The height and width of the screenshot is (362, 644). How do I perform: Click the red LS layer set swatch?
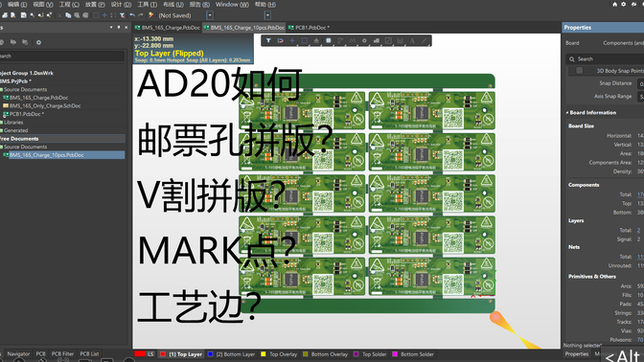pyautogui.click(x=140, y=353)
